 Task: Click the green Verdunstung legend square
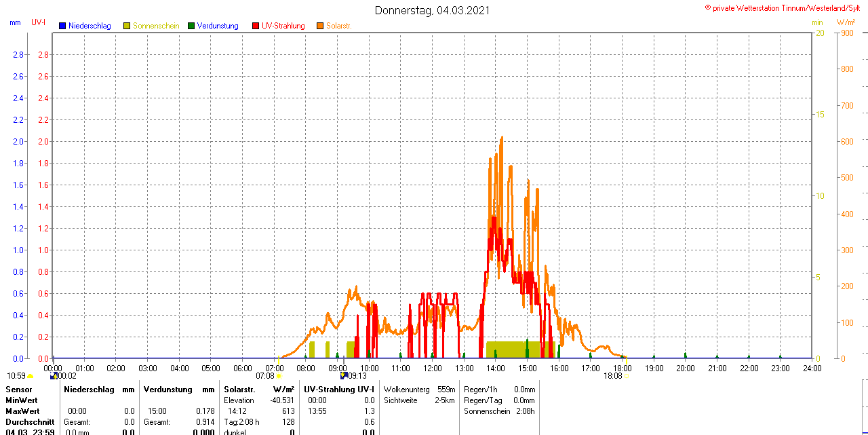[x=191, y=26]
